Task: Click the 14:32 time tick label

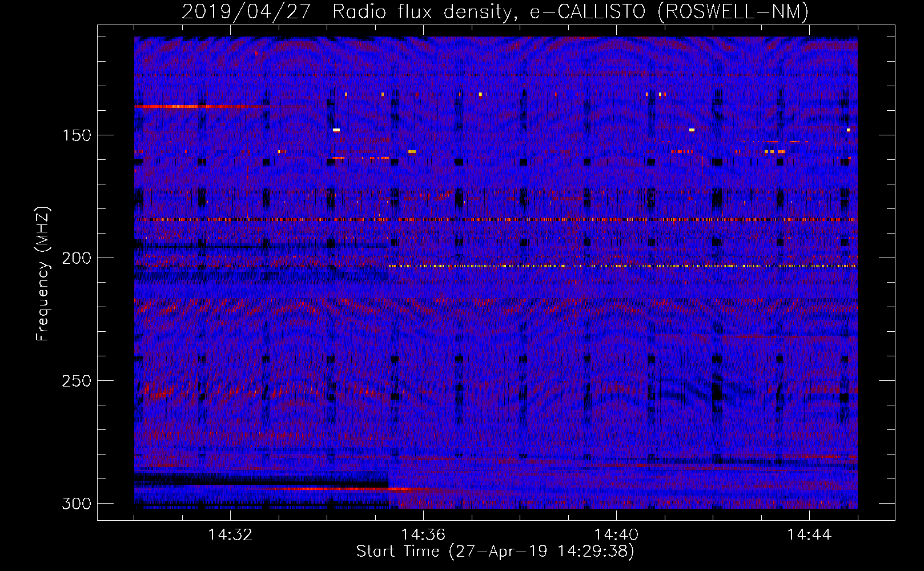Action: tap(230, 535)
